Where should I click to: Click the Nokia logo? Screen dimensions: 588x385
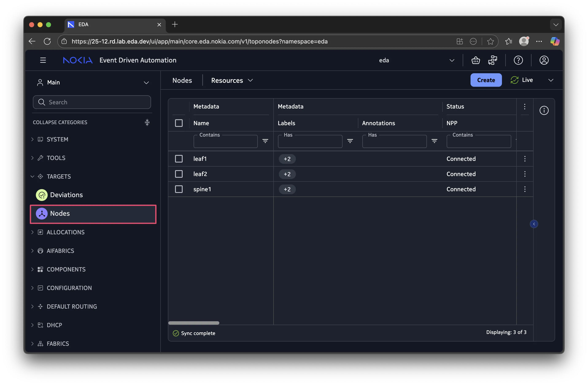pyautogui.click(x=78, y=60)
